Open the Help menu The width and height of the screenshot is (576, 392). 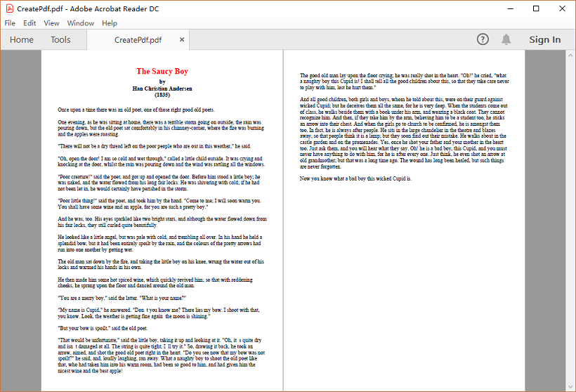coord(110,23)
